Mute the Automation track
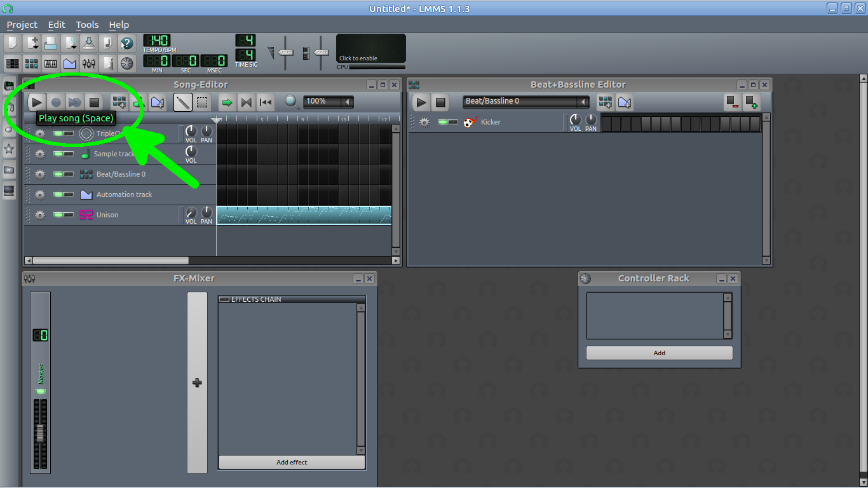This screenshot has width=868, height=488. [58, 194]
